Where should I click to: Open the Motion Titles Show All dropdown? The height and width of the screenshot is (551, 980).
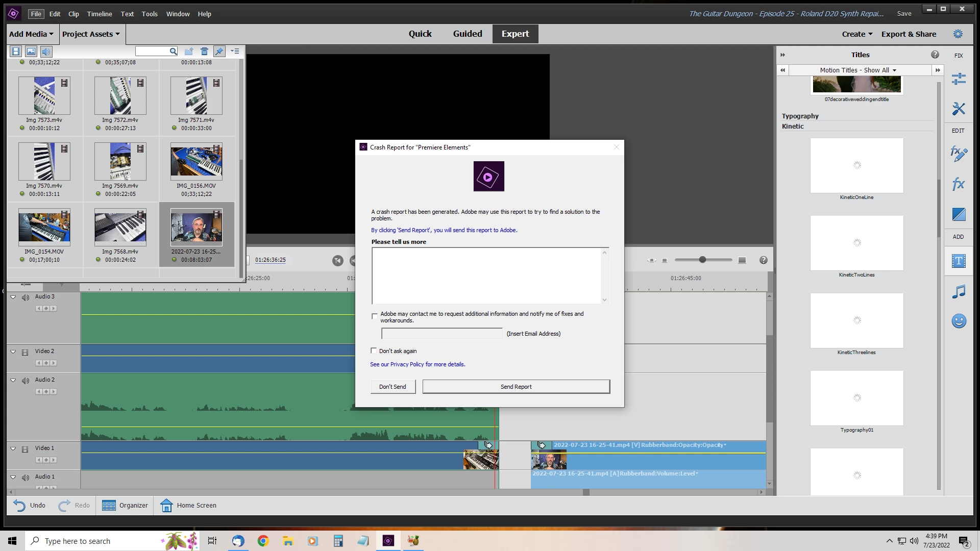857,70
